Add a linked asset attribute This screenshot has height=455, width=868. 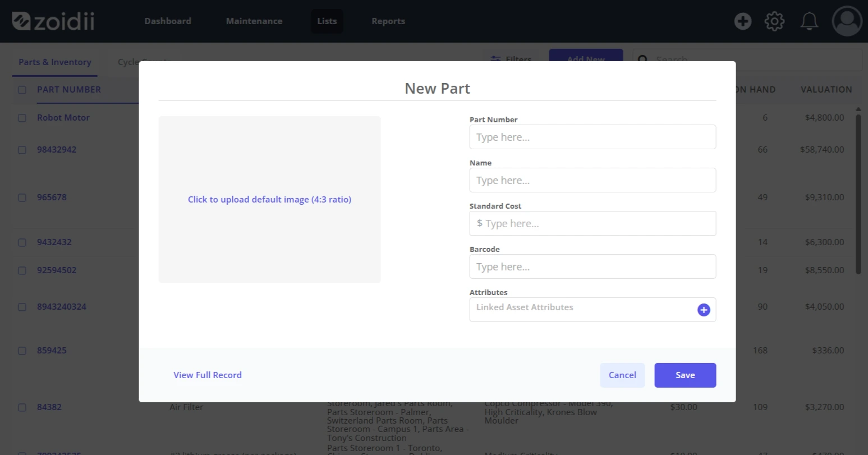coord(704,310)
